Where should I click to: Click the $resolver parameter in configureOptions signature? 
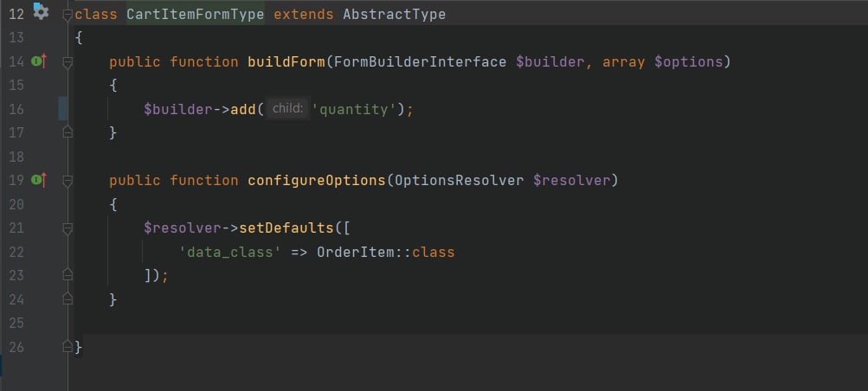tap(572, 180)
